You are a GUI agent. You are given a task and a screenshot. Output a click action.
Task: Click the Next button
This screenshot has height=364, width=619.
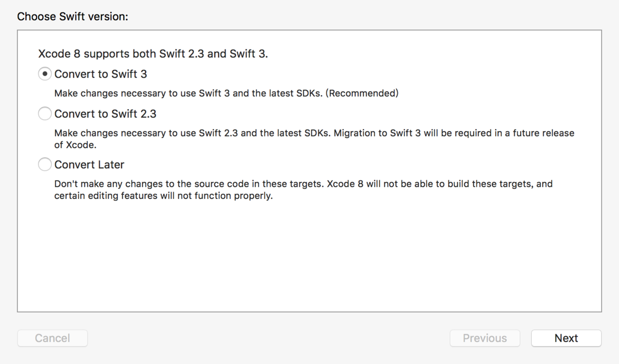point(566,338)
